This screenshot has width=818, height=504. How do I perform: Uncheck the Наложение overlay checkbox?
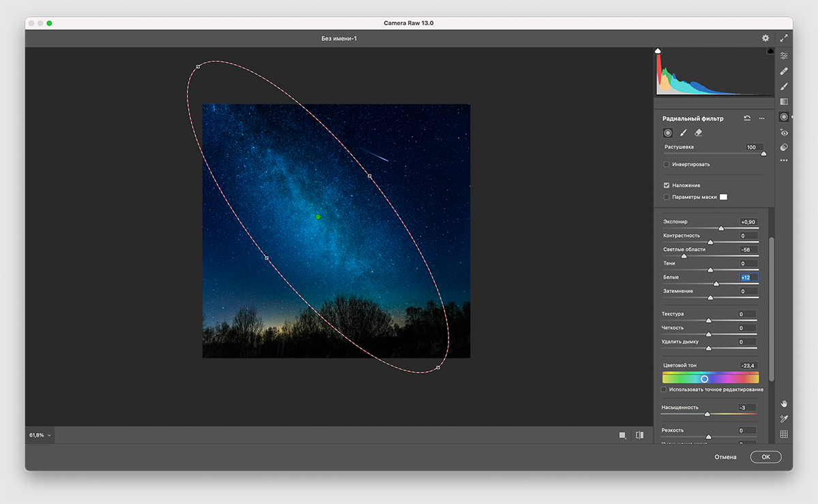(667, 185)
